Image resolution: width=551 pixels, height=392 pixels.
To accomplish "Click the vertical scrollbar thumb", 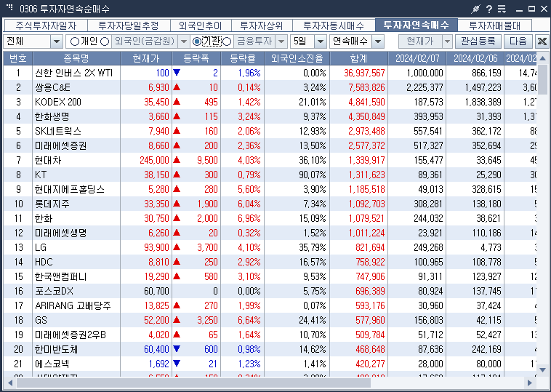I will pyautogui.click(x=542, y=79).
